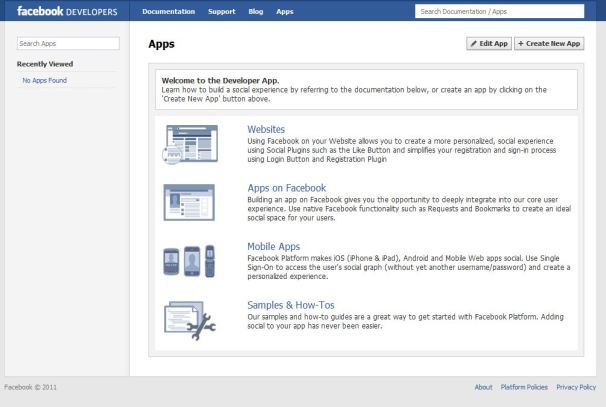Click the Search Apps sidebar field
The image size is (606, 407).
(68, 43)
